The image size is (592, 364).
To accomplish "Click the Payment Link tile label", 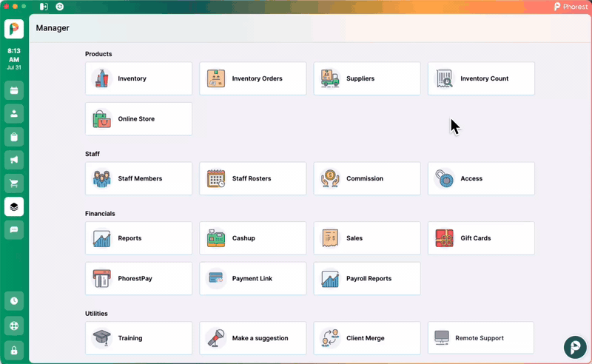I will (x=252, y=279).
